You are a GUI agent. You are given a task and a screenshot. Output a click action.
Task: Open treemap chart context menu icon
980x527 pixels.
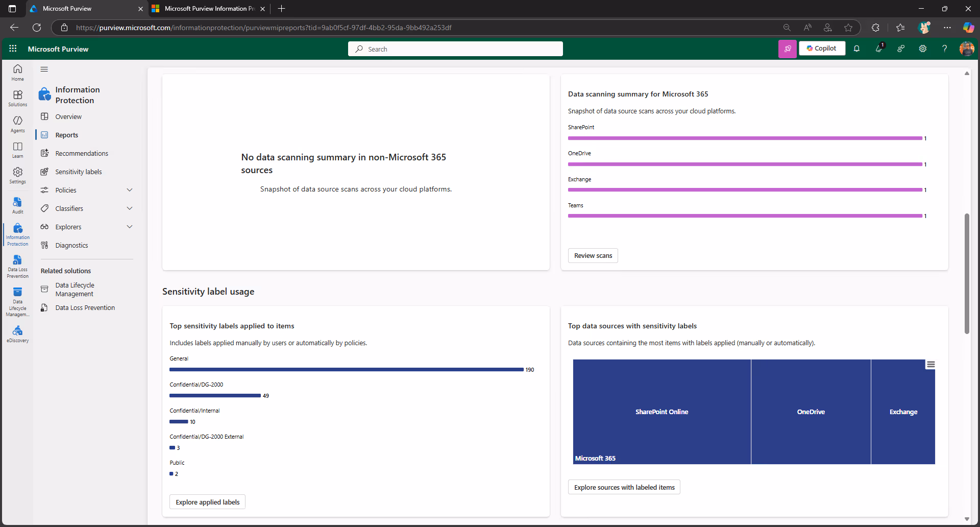(931, 365)
